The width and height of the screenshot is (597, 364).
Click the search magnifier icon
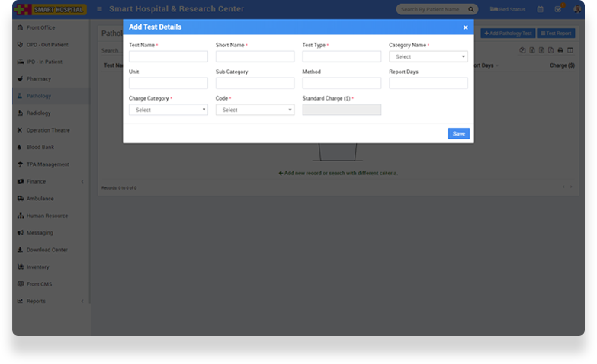point(471,9)
